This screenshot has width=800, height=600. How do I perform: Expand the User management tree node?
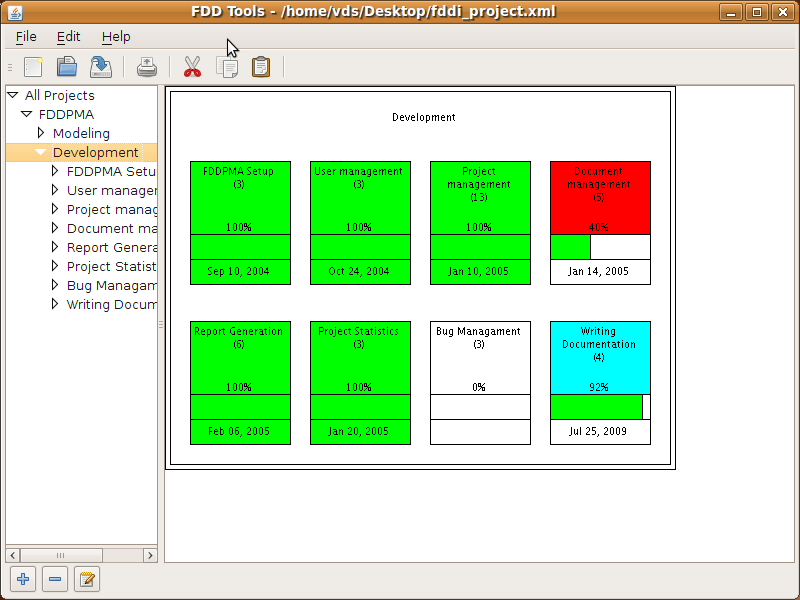55,190
